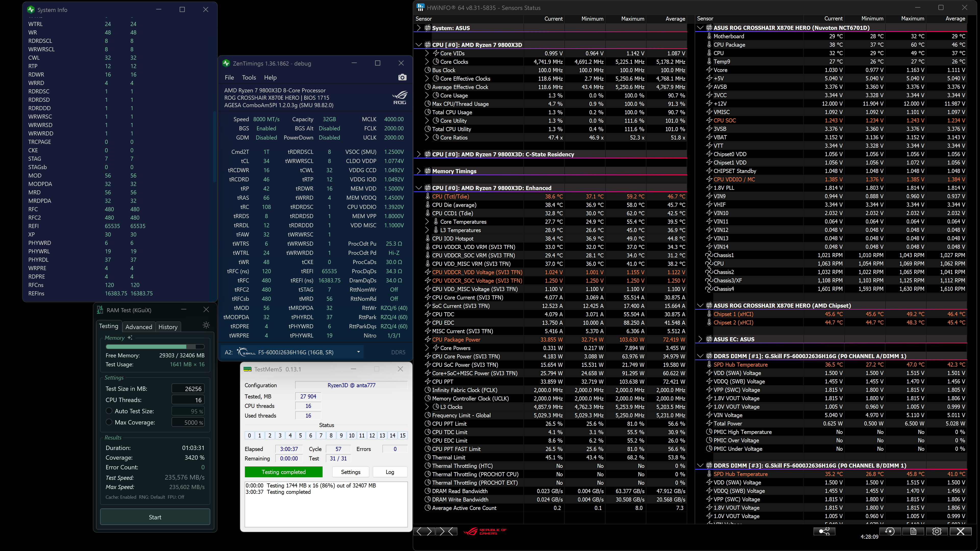The image size is (980, 551).
Task: Click the Test Size in MB field
Action: coord(188,389)
